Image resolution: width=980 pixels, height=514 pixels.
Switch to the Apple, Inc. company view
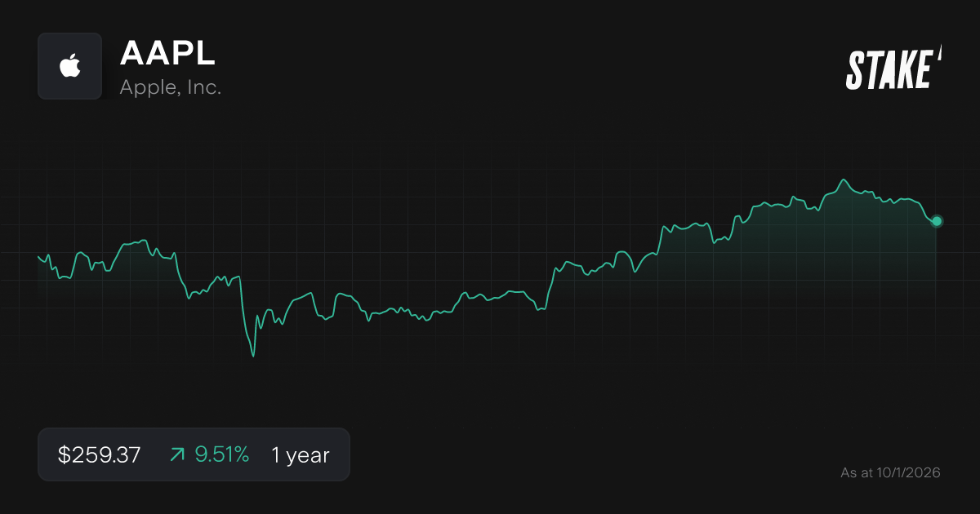(170, 86)
